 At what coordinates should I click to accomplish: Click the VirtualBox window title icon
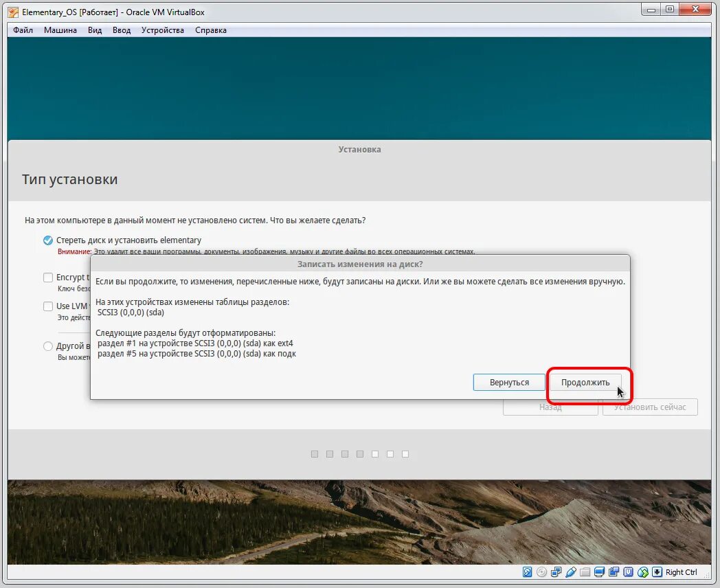(x=13, y=12)
